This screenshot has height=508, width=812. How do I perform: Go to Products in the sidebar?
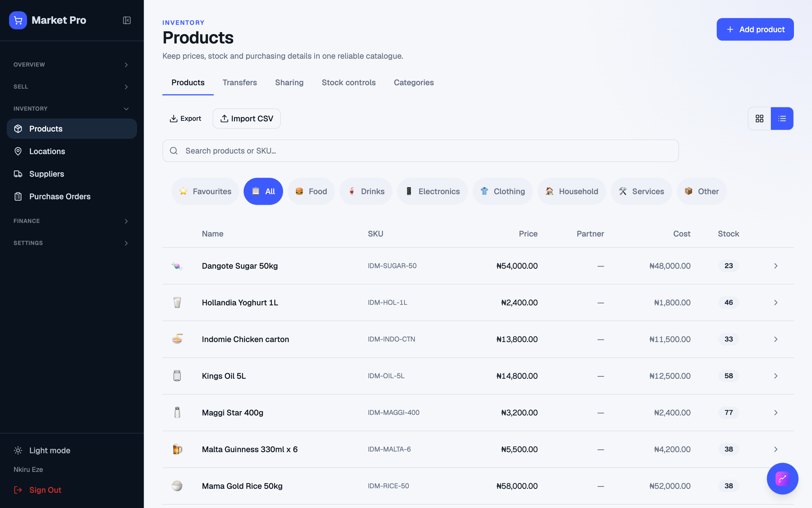tap(71, 129)
